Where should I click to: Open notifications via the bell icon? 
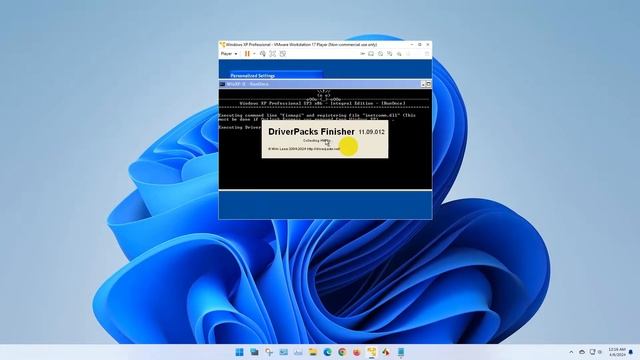point(631,352)
